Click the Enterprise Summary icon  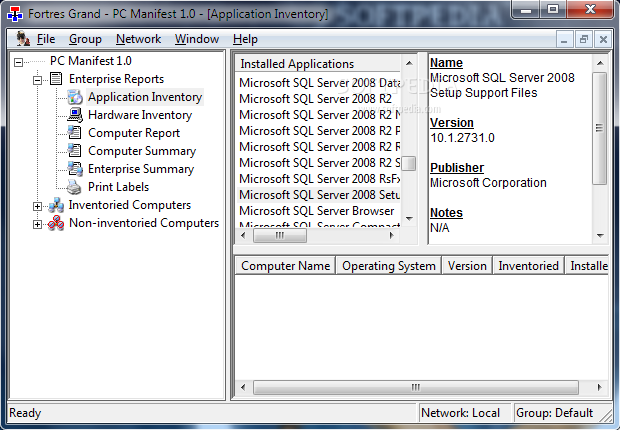75,169
